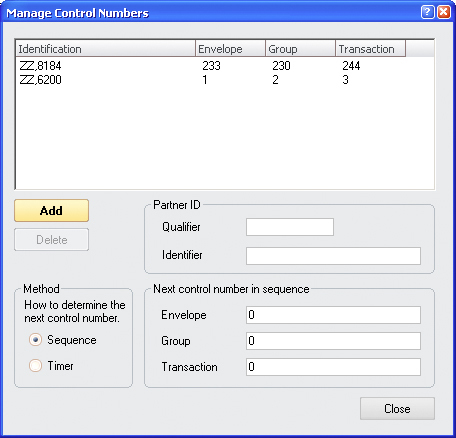Click group value 2 in ZZ,6200 row
Viewport: 456px width, 438px height.
click(275, 80)
